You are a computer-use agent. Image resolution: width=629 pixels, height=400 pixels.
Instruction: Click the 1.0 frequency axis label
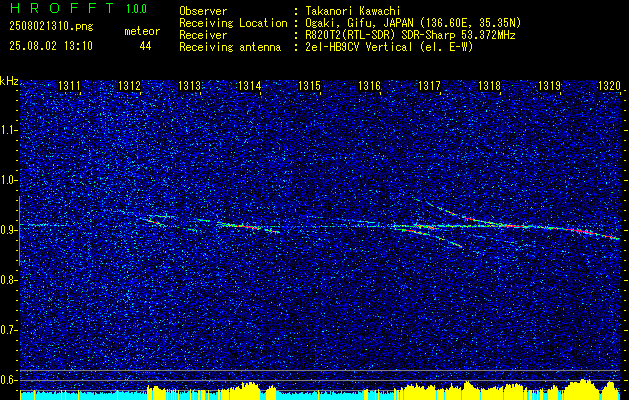tap(8, 180)
